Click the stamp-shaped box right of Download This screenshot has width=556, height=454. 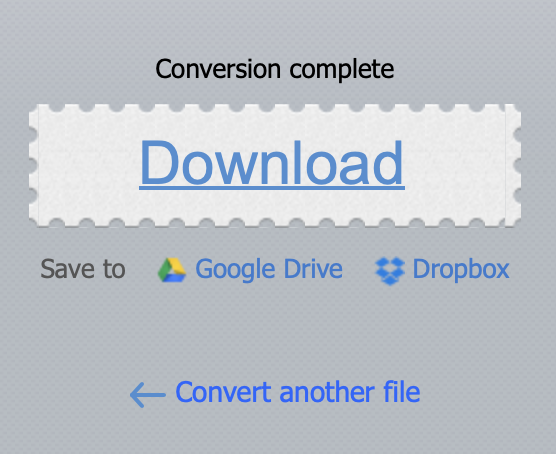[463, 166]
